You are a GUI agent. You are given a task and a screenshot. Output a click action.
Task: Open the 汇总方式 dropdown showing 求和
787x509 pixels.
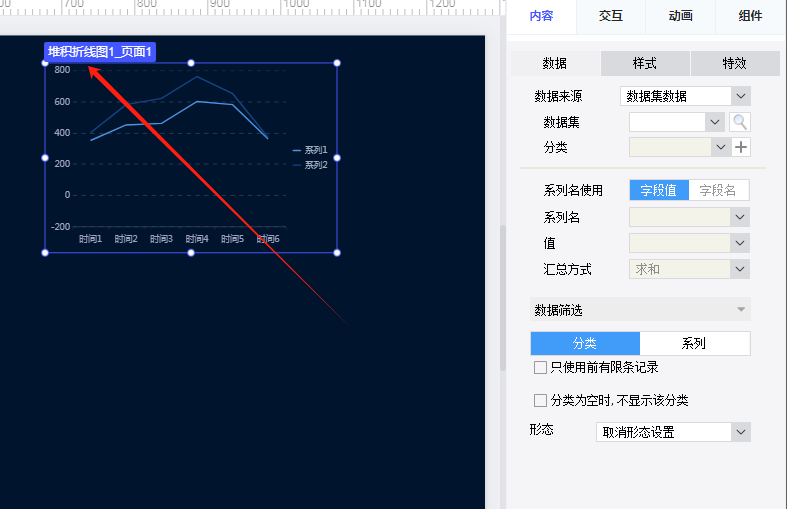[x=690, y=269]
